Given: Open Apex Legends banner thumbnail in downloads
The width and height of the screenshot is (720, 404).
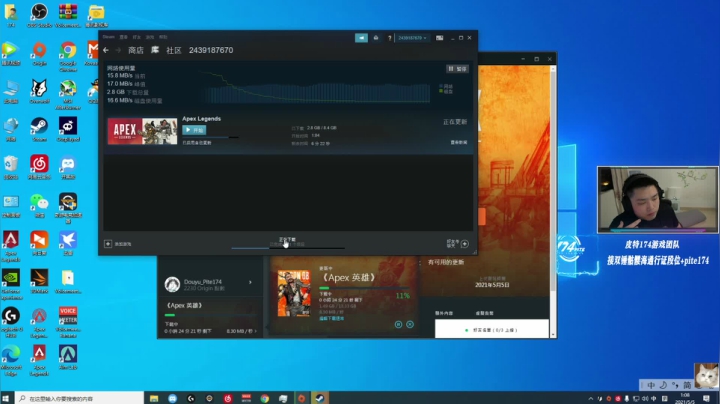Looking at the screenshot, I should tap(142, 131).
